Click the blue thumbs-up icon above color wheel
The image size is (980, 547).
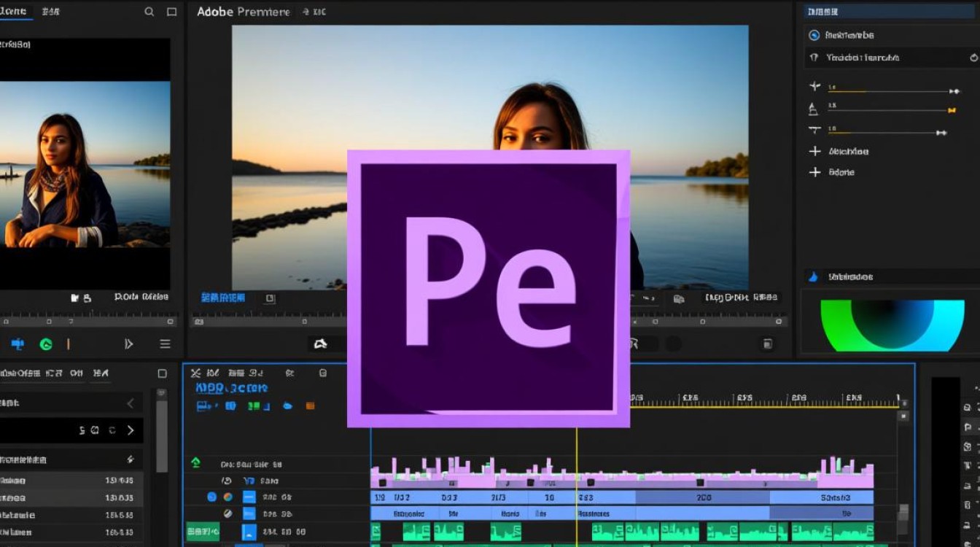pos(814,277)
